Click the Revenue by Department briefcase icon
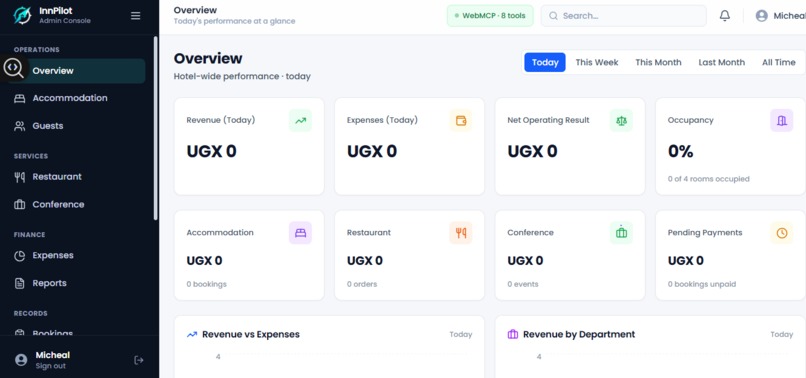Screen dimensions: 806x378 click(512, 334)
